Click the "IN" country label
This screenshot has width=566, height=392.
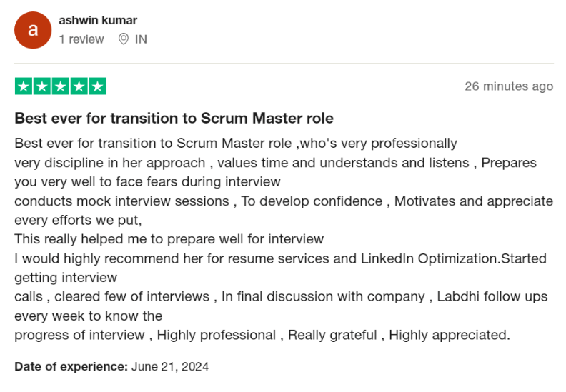point(141,39)
